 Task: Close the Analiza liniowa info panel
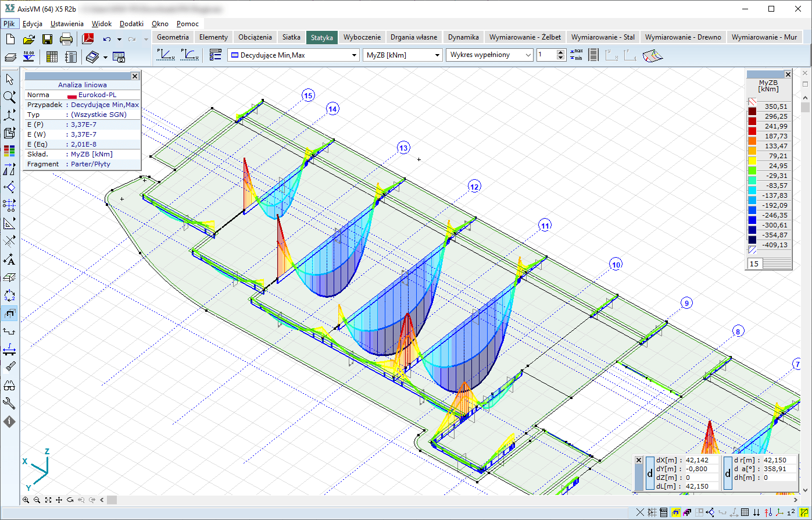[x=135, y=76]
